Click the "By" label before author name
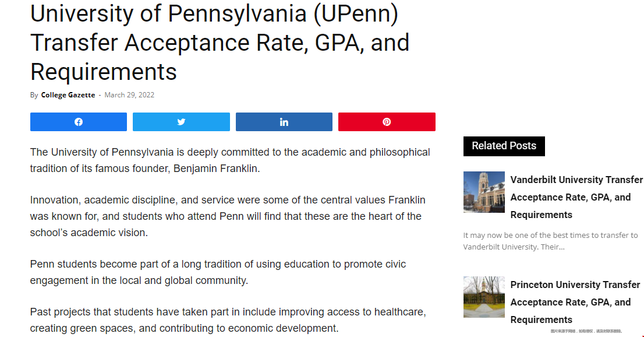This screenshot has width=644, height=337. pyautogui.click(x=34, y=95)
